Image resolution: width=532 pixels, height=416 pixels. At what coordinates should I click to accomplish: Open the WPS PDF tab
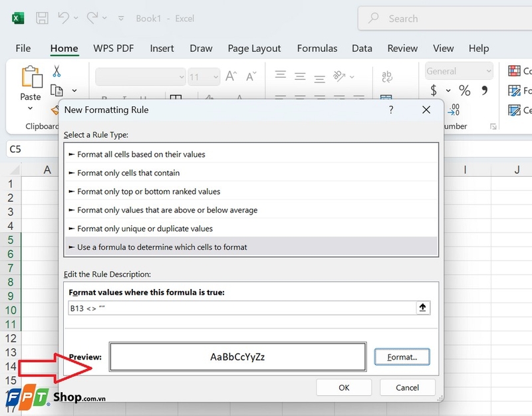(x=114, y=49)
